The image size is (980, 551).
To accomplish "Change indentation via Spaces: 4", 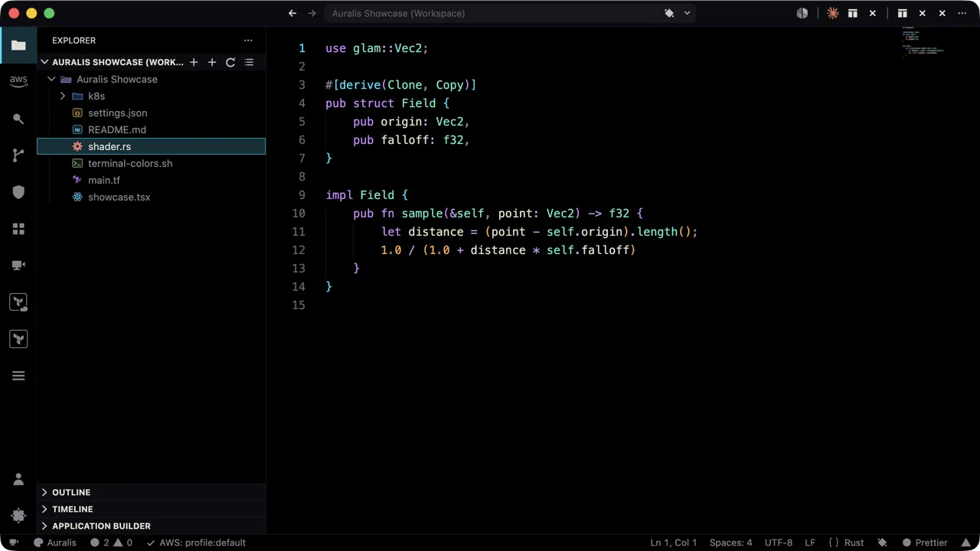I will tap(731, 543).
